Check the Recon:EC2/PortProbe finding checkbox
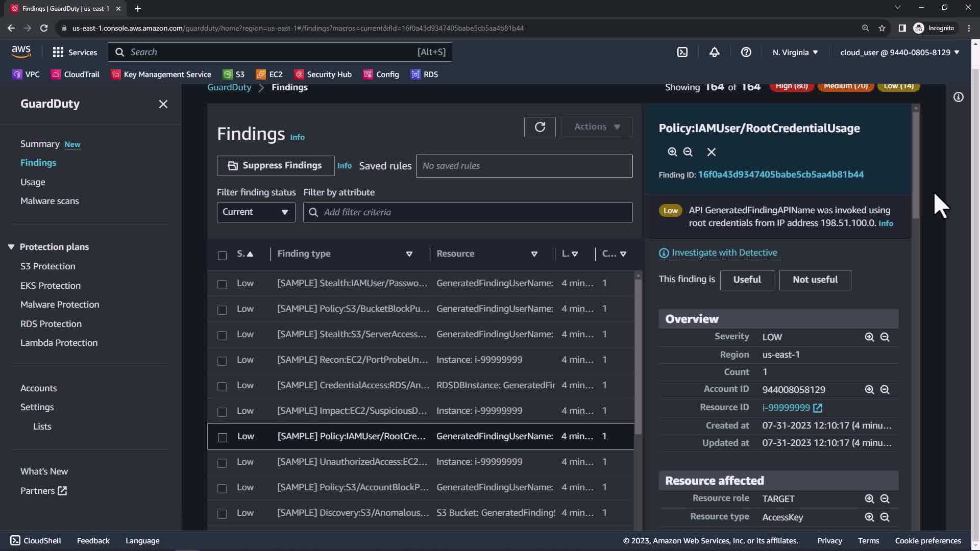This screenshot has width=980, height=551. pyautogui.click(x=222, y=361)
